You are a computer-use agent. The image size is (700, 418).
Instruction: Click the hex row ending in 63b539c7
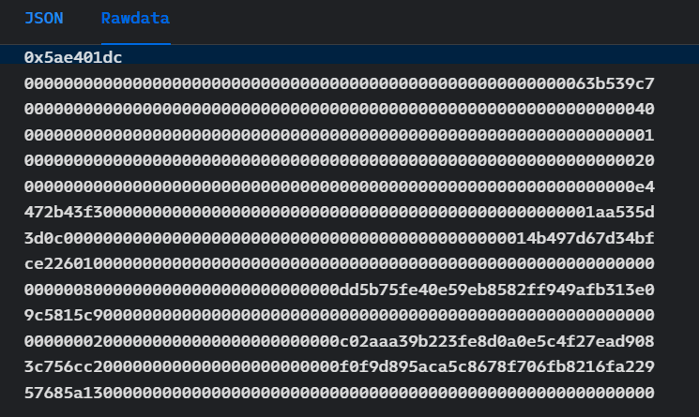coord(339,83)
